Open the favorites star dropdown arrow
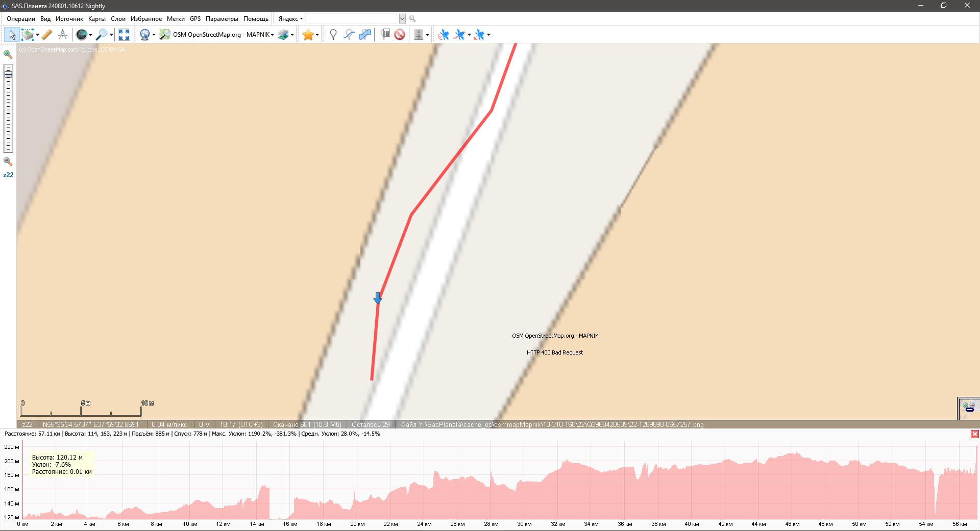Viewport: 980px width, 531px height. (x=317, y=35)
